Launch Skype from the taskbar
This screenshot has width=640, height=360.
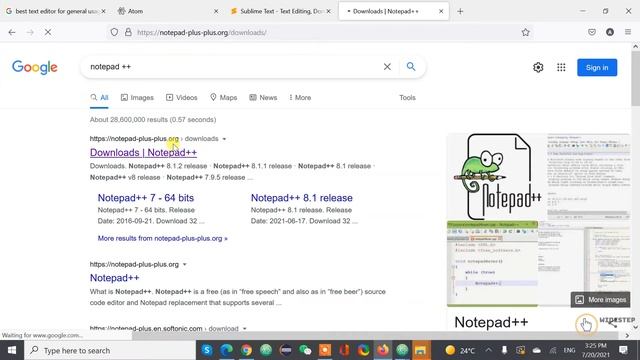(207, 350)
